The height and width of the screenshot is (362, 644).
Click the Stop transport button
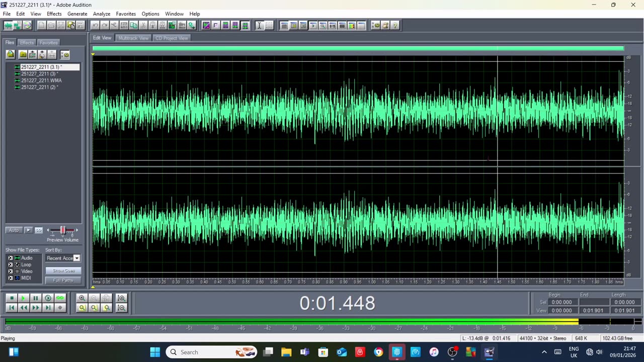point(12,298)
